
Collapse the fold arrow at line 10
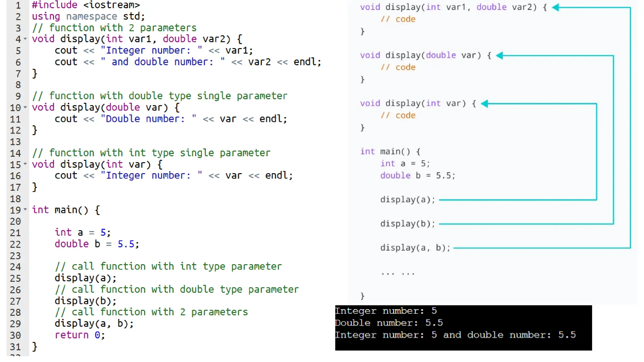(25, 107)
